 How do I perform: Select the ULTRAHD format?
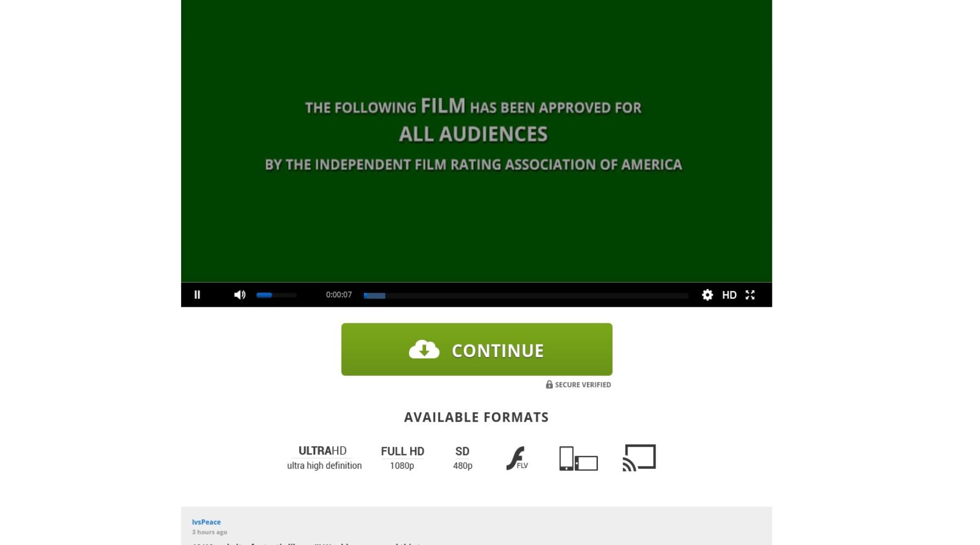click(324, 458)
